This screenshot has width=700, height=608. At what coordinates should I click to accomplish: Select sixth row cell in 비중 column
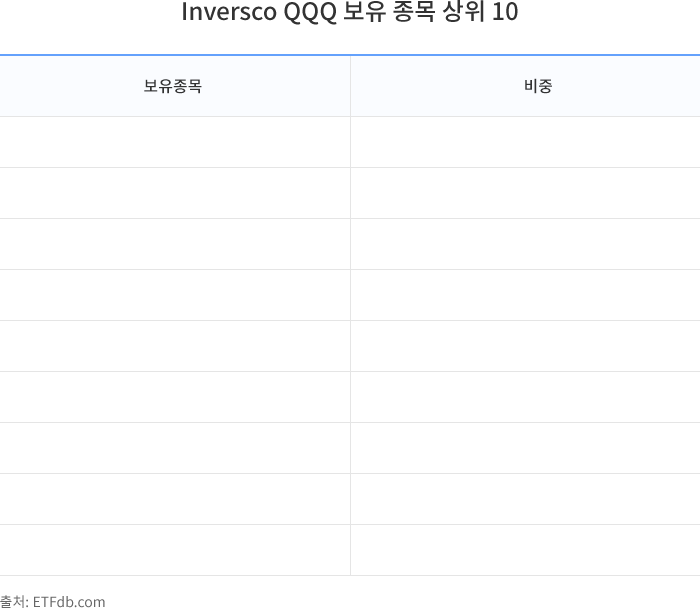coord(525,397)
